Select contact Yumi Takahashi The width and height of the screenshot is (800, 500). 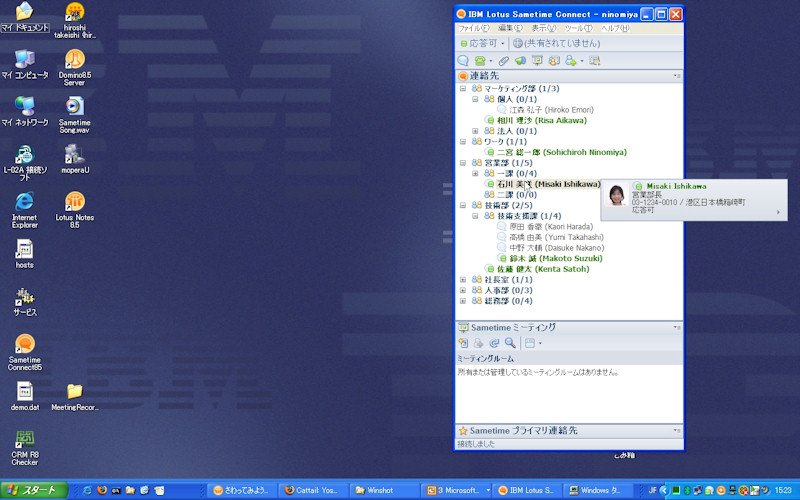pyautogui.click(x=556, y=237)
